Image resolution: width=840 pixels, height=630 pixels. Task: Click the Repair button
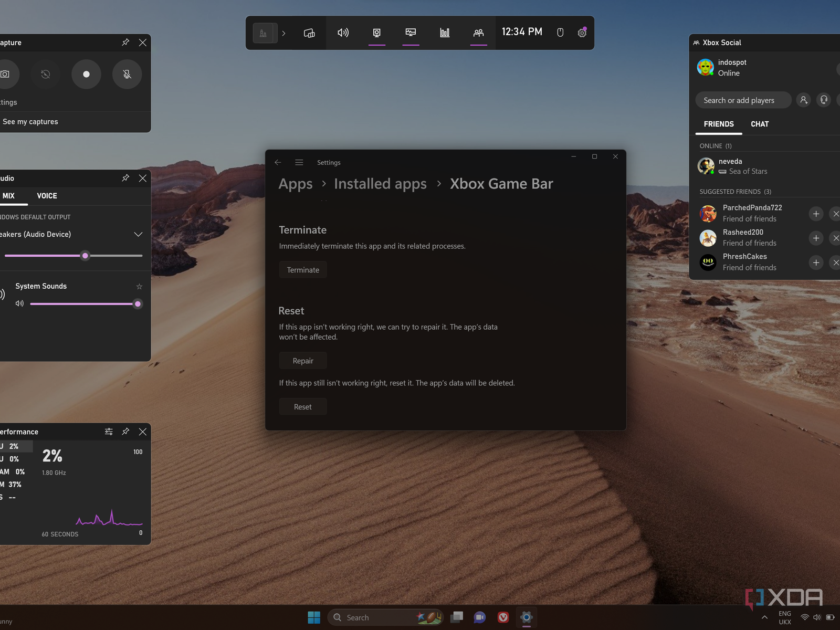tap(303, 361)
